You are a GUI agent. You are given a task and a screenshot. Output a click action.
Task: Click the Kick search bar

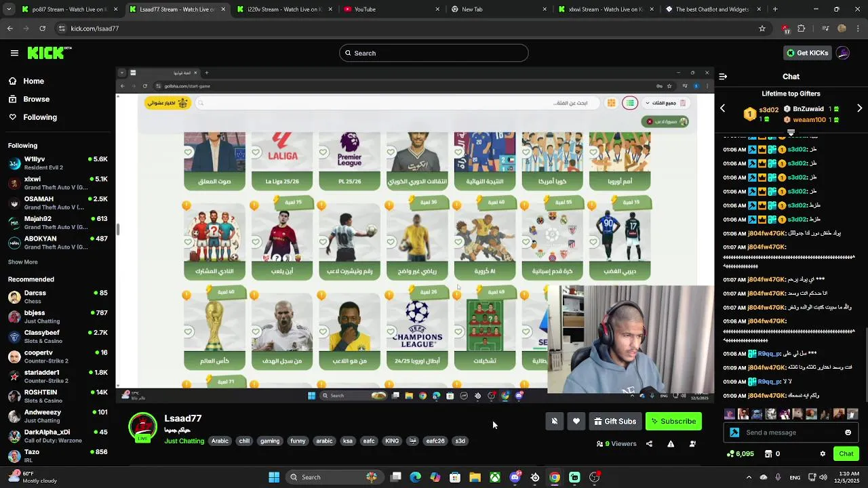(433, 53)
